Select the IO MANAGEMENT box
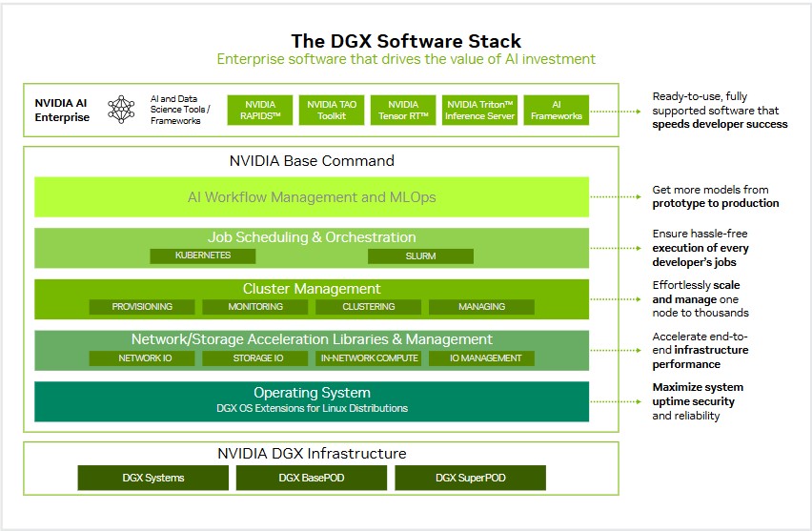 [x=481, y=357]
